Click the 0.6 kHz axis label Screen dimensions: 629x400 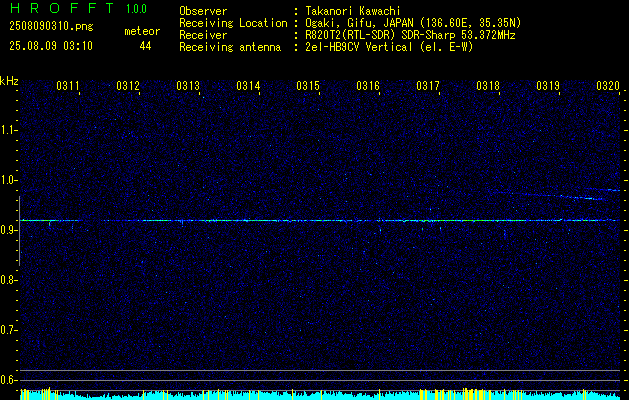pos(8,380)
